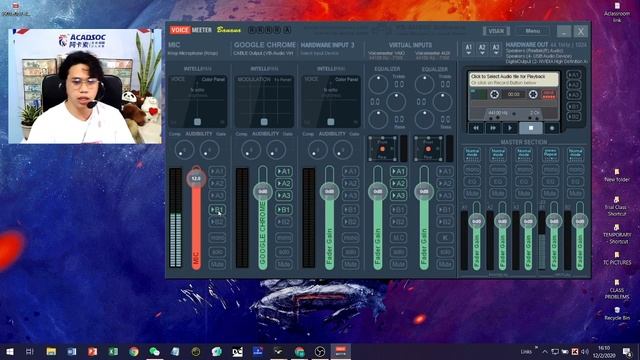Toggle recorder B2 output assignment
640x360 pixels.
coord(573,117)
